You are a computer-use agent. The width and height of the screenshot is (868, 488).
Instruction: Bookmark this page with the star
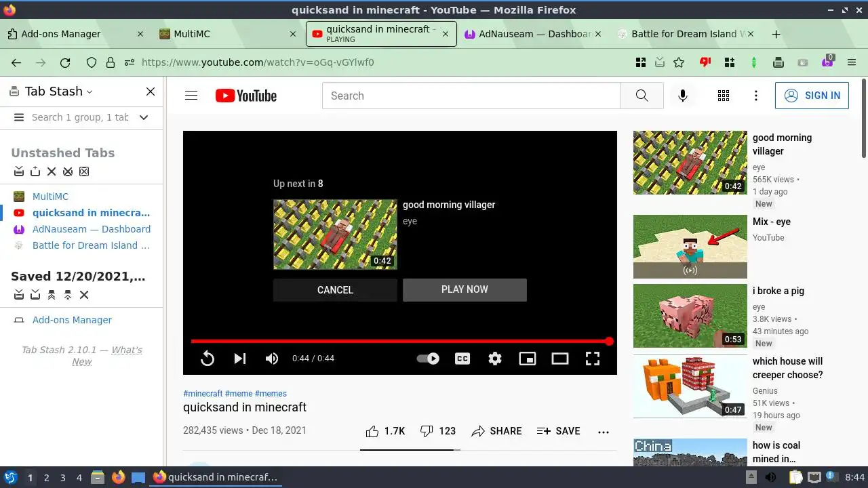coord(679,62)
